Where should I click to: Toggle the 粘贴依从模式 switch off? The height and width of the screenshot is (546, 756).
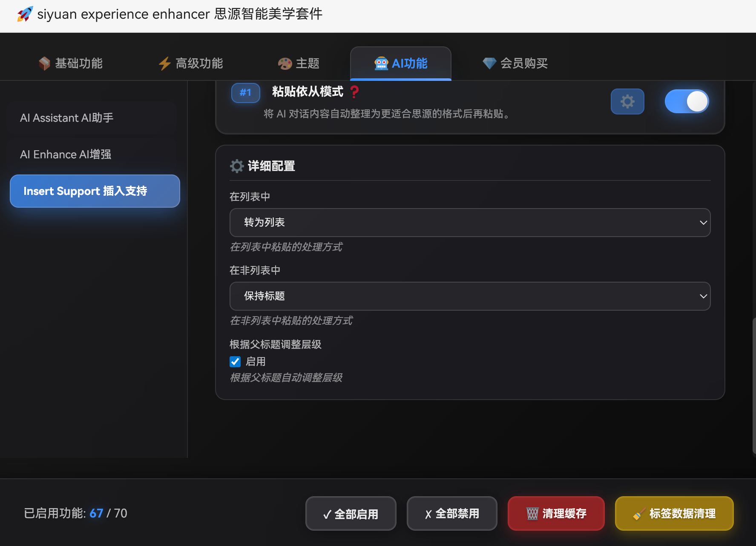687,101
